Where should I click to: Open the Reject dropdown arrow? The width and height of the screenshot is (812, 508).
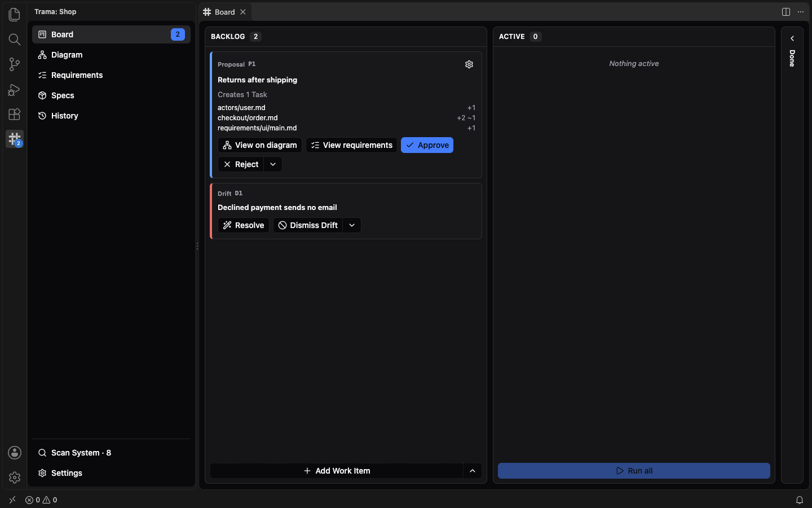click(273, 164)
